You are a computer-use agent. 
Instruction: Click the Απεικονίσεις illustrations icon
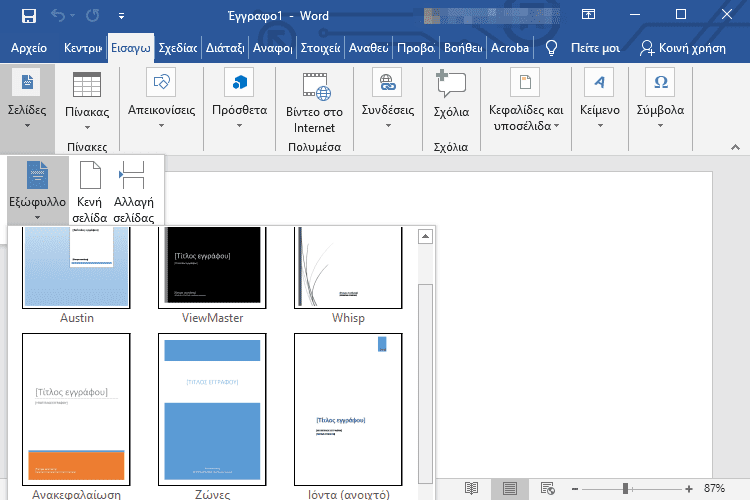[161, 82]
